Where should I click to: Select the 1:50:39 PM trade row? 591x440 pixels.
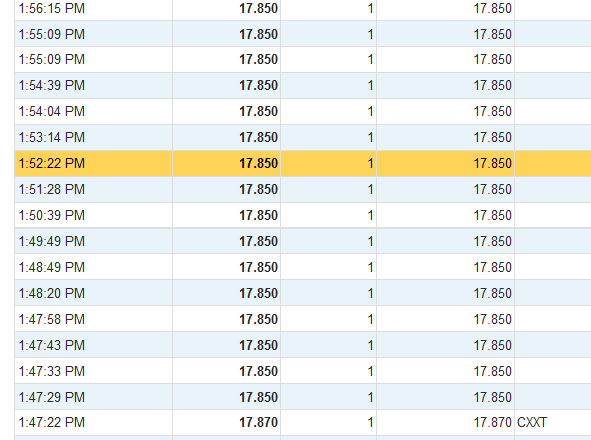[x=303, y=215]
